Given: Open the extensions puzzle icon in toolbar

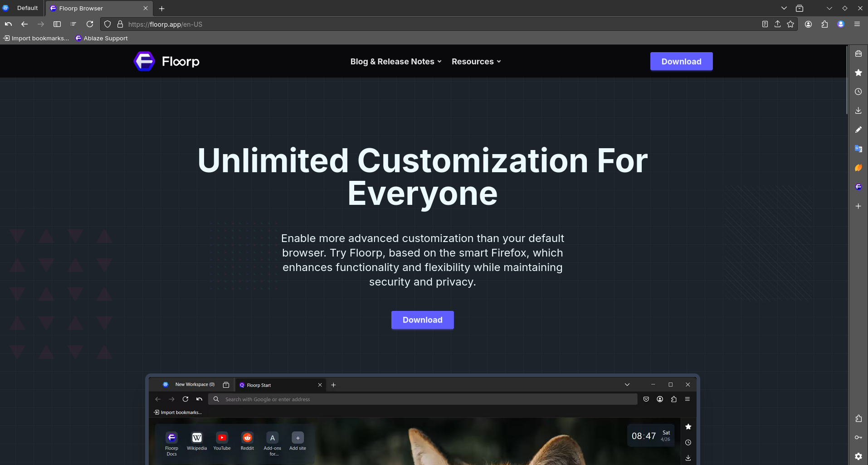Looking at the screenshot, I should pos(824,24).
